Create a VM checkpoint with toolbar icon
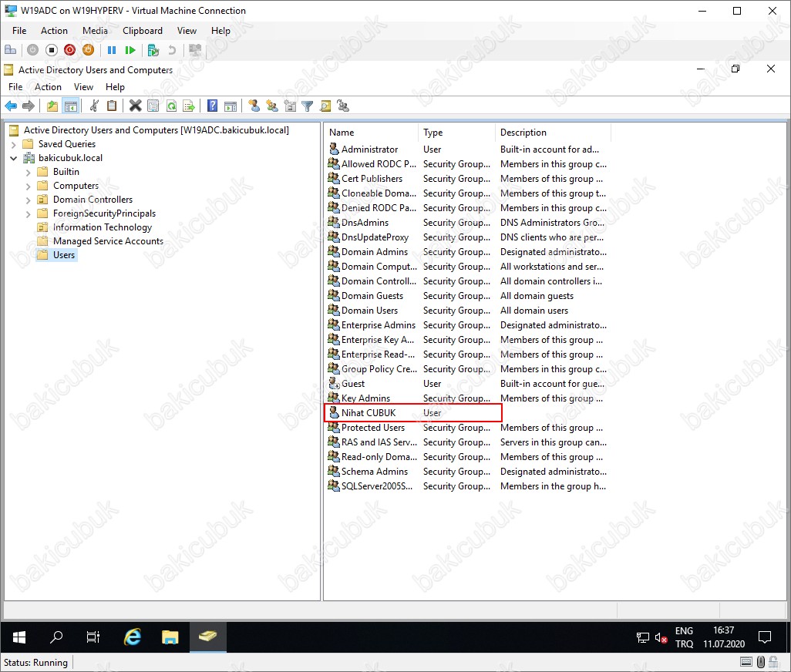The width and height of the screenshot is (791, 672). tap(153, 50)
